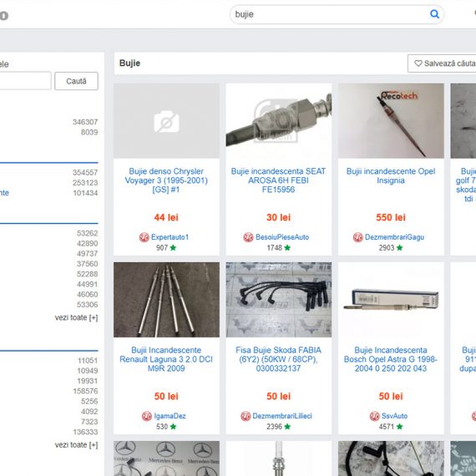Click sidebar count 136333

[85, 432]
